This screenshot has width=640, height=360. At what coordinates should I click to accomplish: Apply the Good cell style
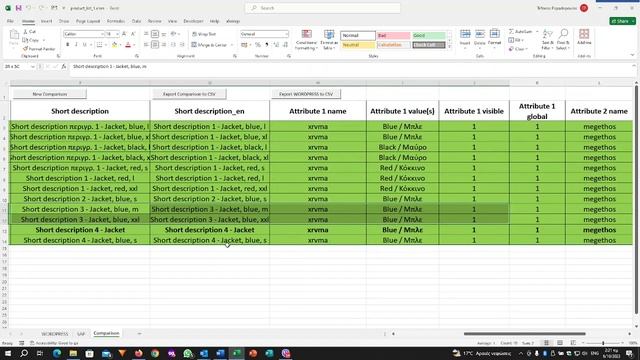(x=429, y=36)
